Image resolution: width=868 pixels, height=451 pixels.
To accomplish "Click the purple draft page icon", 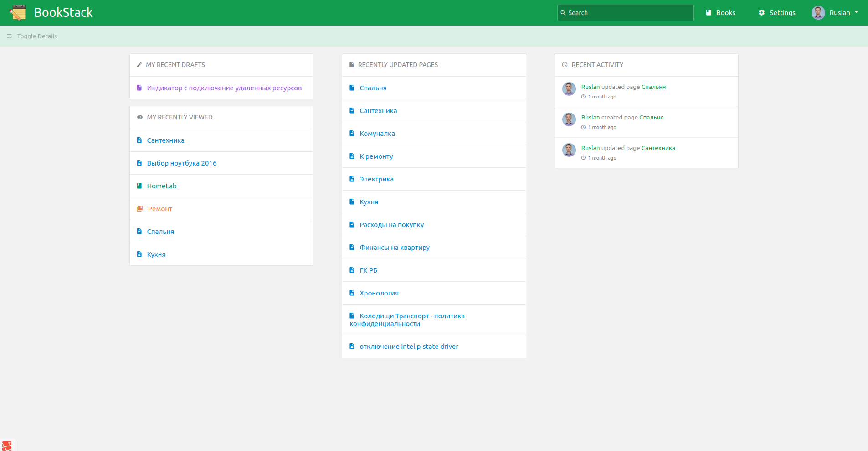I will tap(139, 88).
